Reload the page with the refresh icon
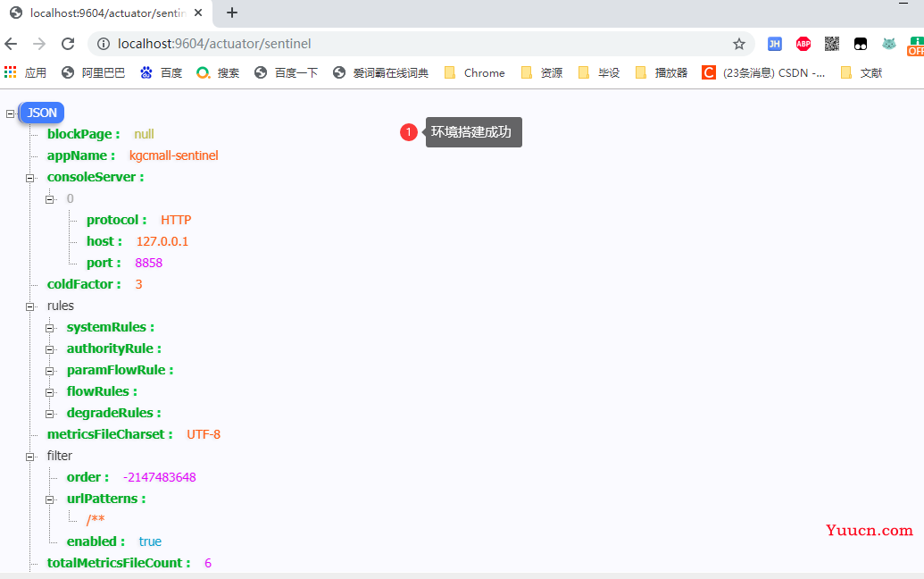Screen dimensions: 924x579 click(68, 44)
